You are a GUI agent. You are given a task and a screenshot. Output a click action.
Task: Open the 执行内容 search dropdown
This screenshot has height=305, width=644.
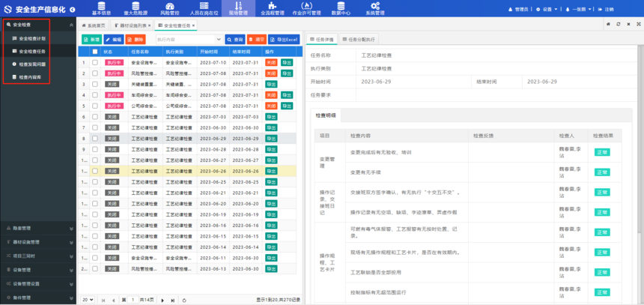pyautogui.click(x=189, y=39)
